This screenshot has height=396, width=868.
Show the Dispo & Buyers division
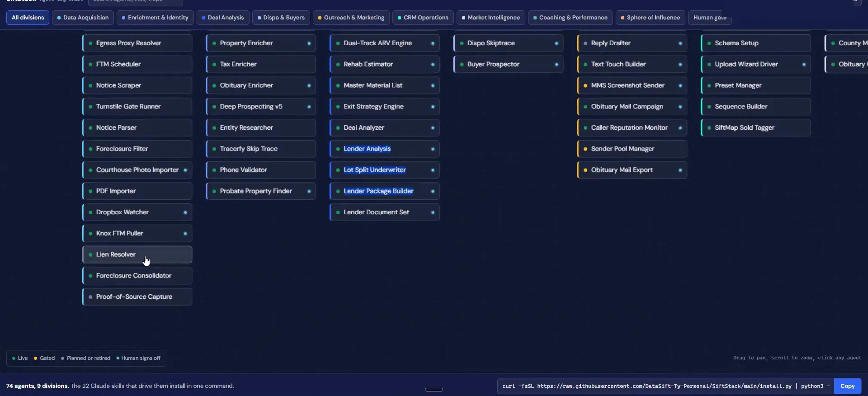click(281, 18)
